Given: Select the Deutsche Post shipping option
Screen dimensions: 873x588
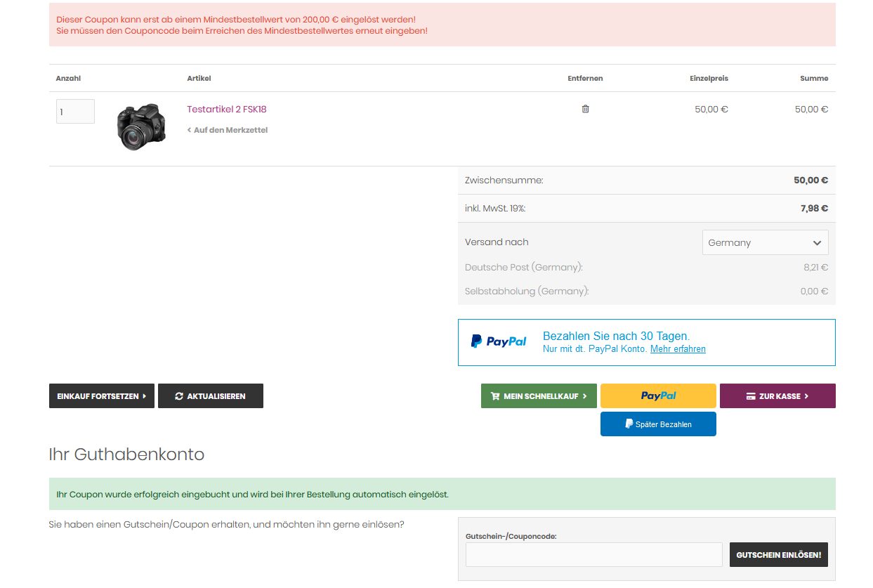Looking at the screenshot, I should click(x=524, y=268).
